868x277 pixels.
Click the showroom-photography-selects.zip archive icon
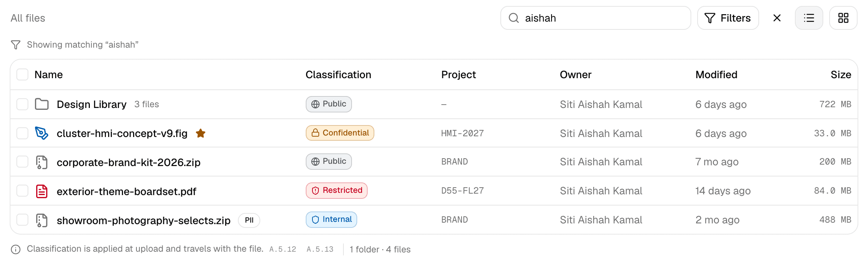(x=42, y=220)
